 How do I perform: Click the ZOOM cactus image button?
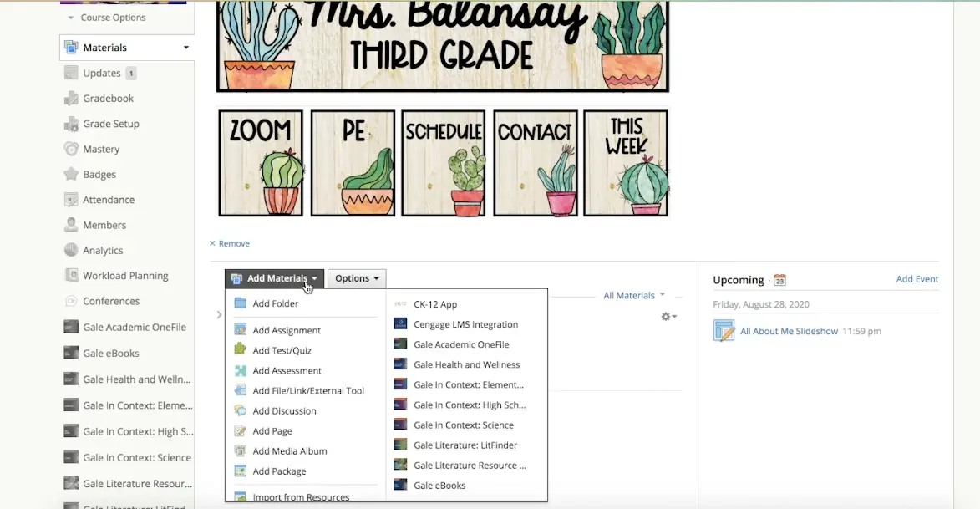pyautogui.click(x=261, y=163)
